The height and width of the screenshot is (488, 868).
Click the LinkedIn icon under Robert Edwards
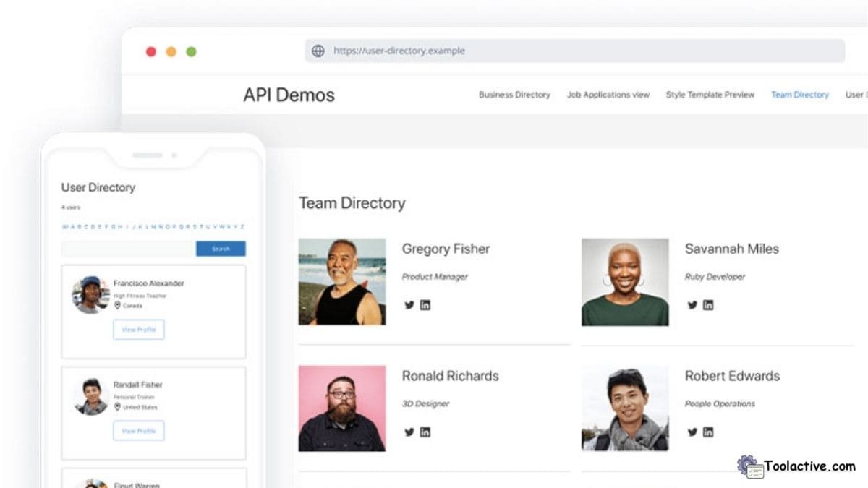click(708, 432)
